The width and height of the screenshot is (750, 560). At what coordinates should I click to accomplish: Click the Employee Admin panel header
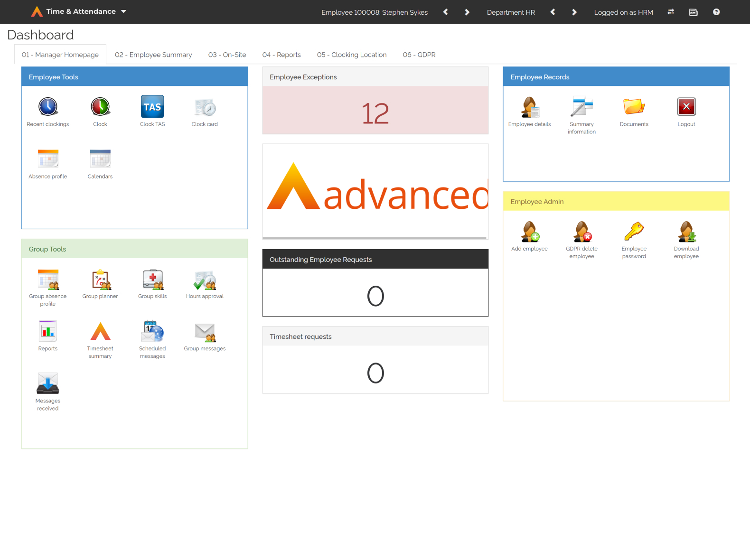click(x=616, y=201)
